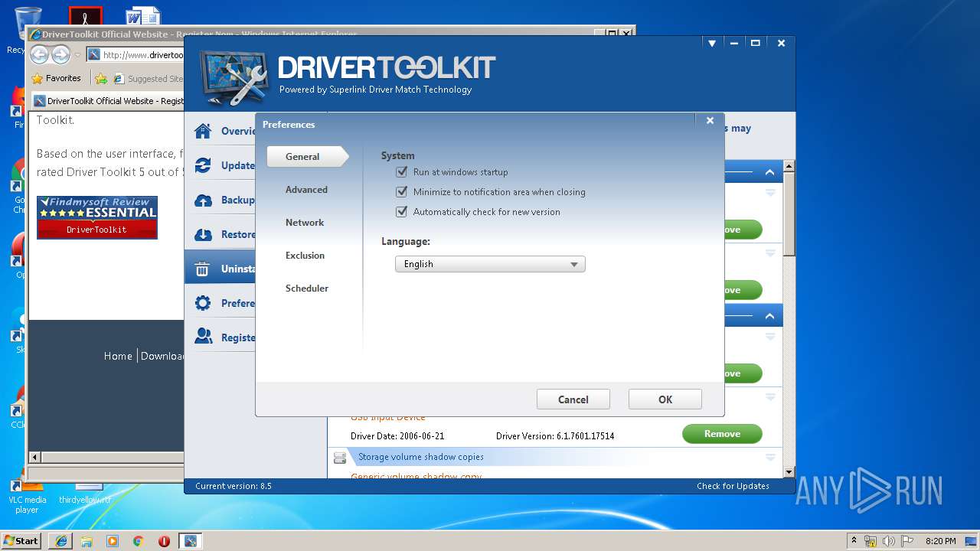Click Cancel in Preferences dialog
This screenshot has height=551, width=980.
click(573, 399)
